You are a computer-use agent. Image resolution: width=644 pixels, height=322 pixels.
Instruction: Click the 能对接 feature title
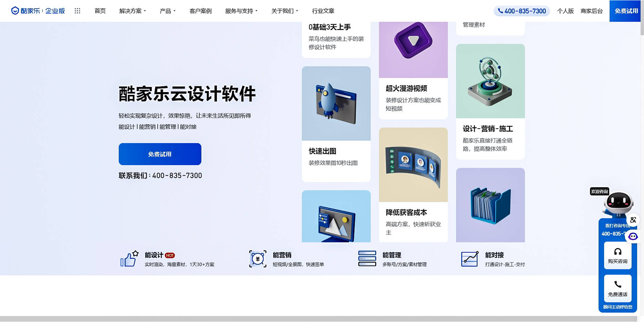pyautogui.click(x=495, y=255)
